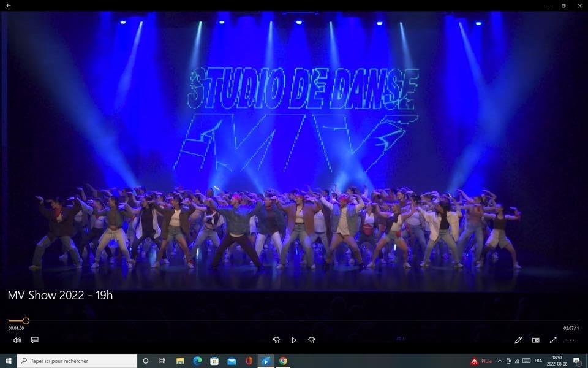Go back using the top-left arrow
Screen dimensions: 588x368
8,6
